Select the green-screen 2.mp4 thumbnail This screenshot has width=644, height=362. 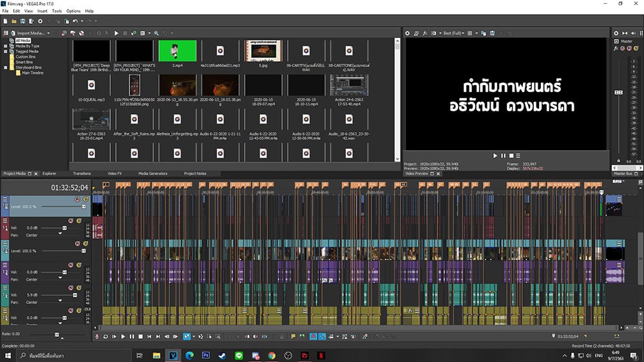178,50
